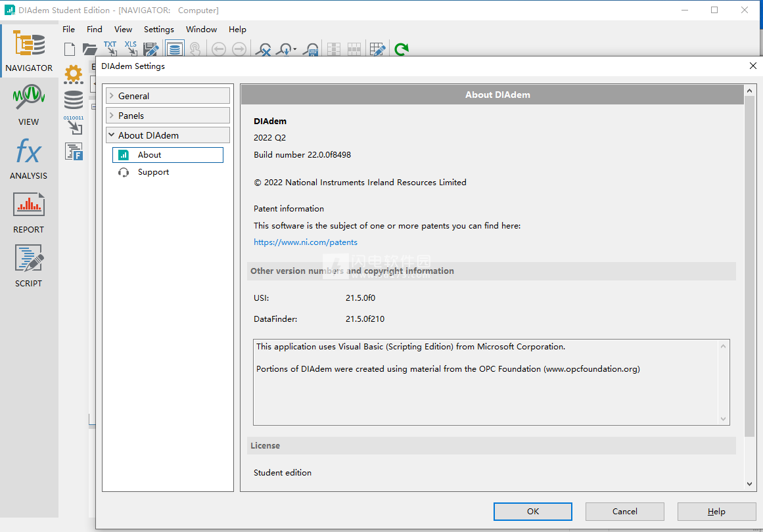Click the XLS Excel import icon
The height and width of the screenshot is (532, 763).
[130, 48]
